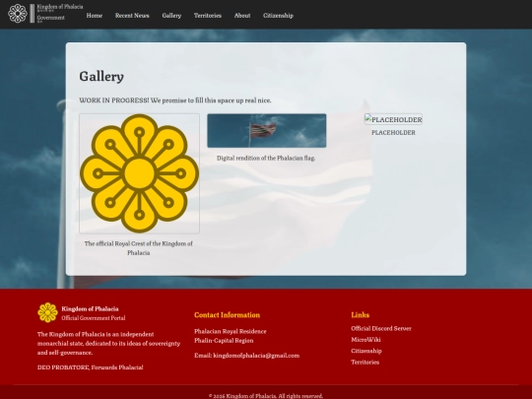Click the Royal Crest caption text
The width and height of the screenshot is (532, 399).
coord(139,248)
